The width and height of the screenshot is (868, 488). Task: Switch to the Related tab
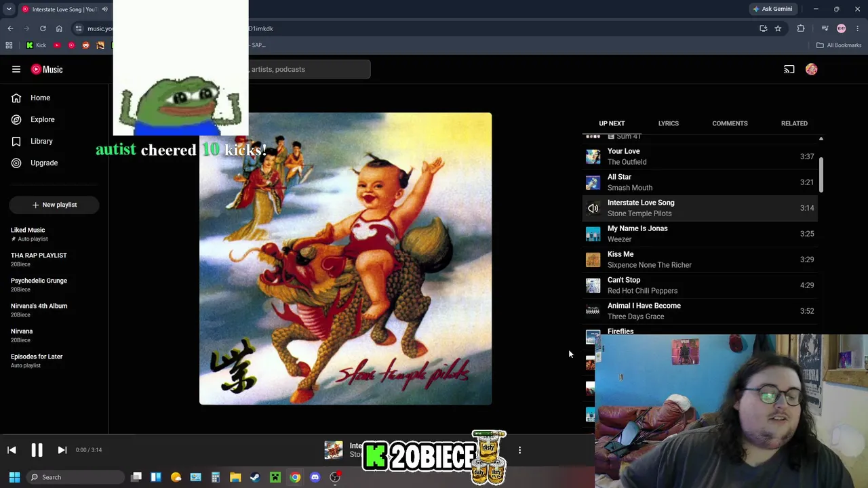[x=794, y=123]
